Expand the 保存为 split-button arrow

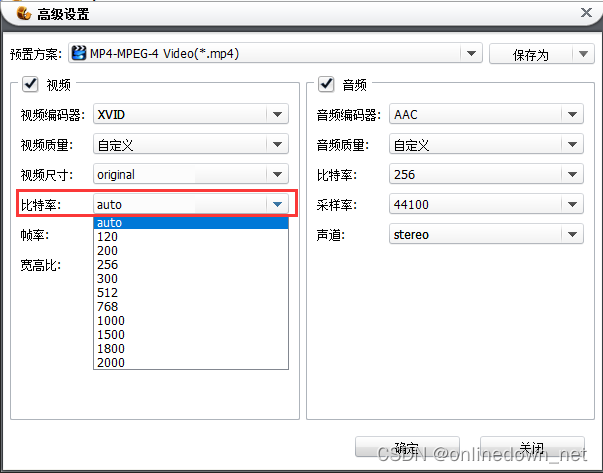pyautogui.click(x=583, y=54)
